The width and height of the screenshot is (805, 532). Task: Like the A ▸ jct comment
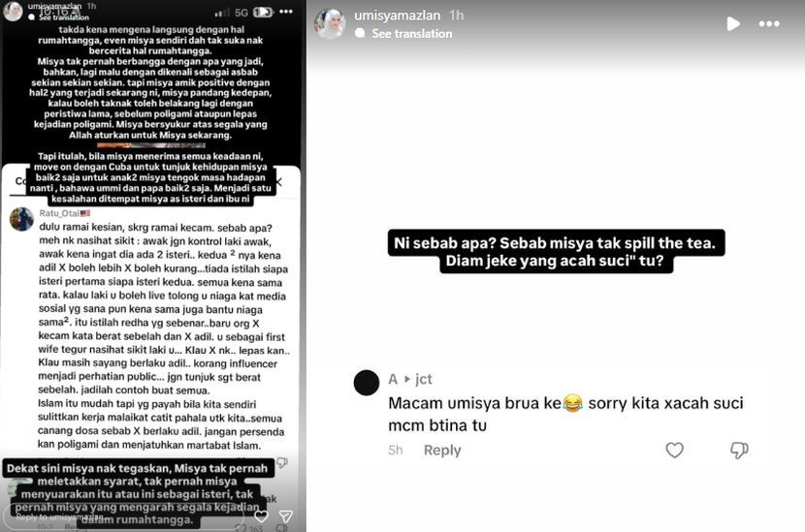point(674,450)
